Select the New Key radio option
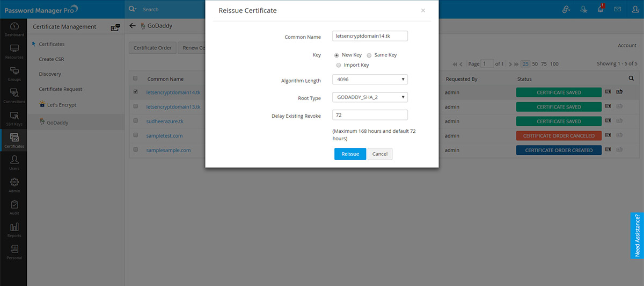This screenshot has width=644, height=286. tap(337, 55)
